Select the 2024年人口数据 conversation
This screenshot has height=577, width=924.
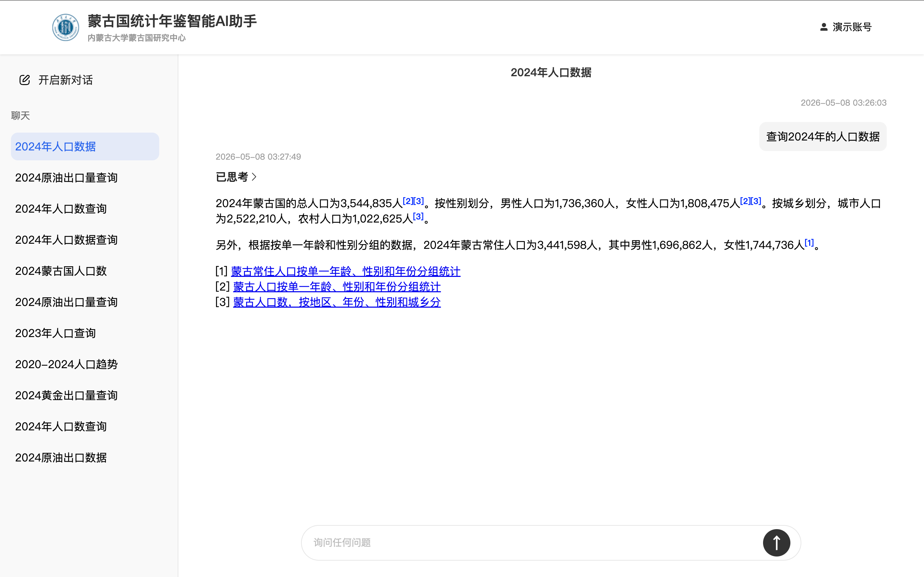[x=85, y=147]
